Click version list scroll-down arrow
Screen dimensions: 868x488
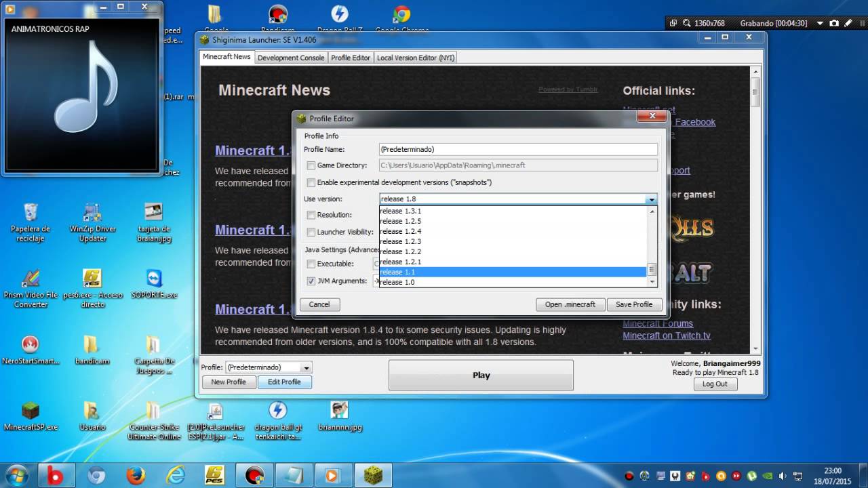pyautogui.click(x=652, y=281)
